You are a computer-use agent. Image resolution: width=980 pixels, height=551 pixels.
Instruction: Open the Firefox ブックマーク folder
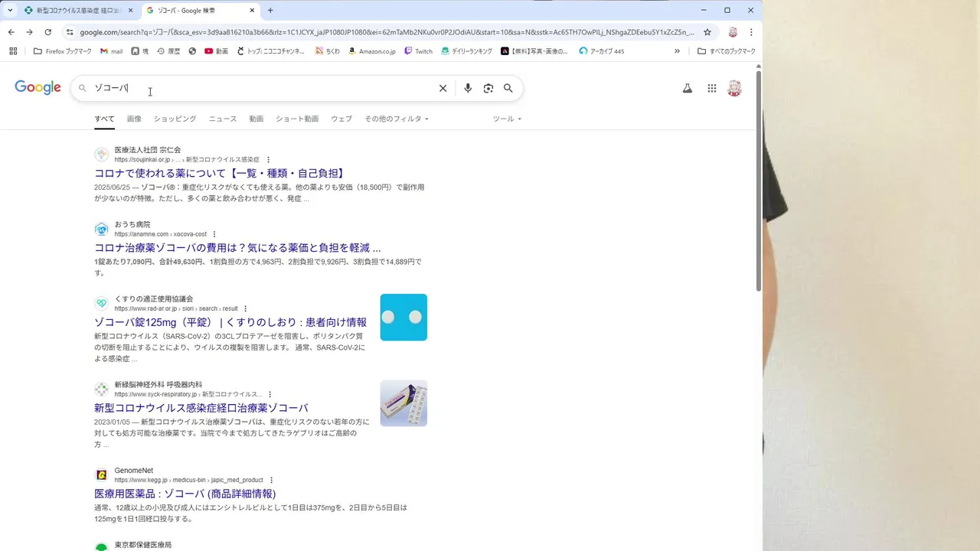(x=63, y=51)
